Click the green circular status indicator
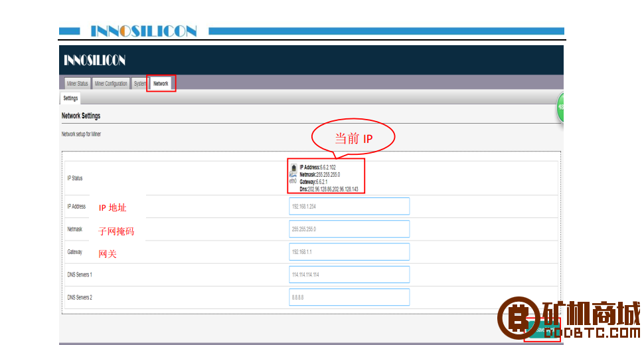This screenshot has height=345, width=644. [560, 108]
